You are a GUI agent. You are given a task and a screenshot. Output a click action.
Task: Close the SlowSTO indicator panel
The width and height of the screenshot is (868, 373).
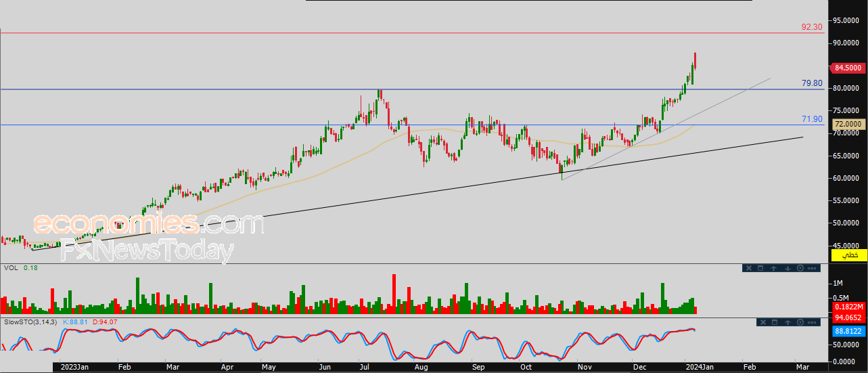tap(763, 322)
